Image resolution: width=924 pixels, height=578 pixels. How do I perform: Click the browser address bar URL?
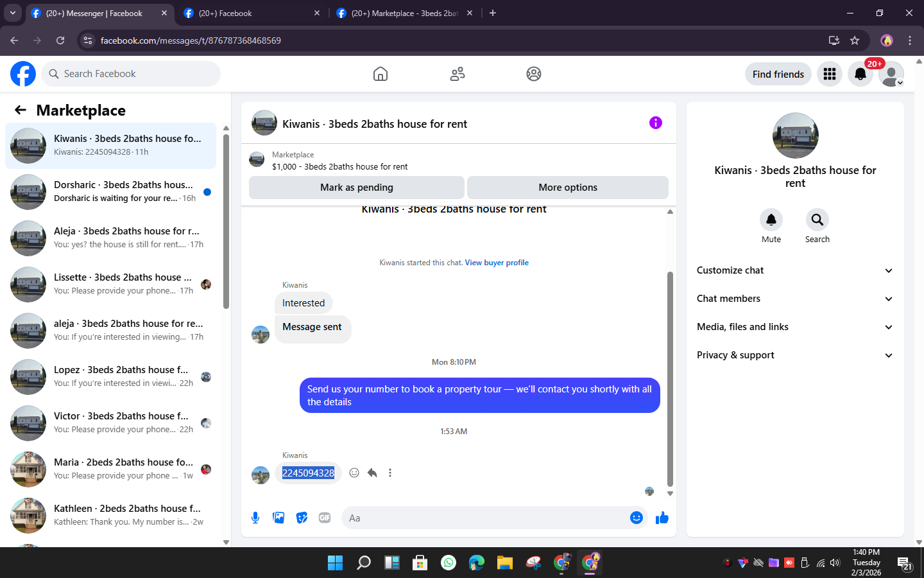[x=191, y=40]
